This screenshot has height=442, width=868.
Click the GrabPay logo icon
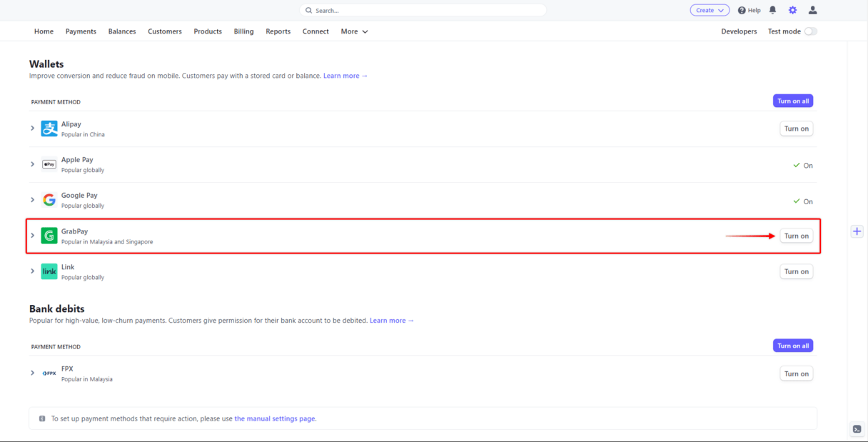click(49, 236)
